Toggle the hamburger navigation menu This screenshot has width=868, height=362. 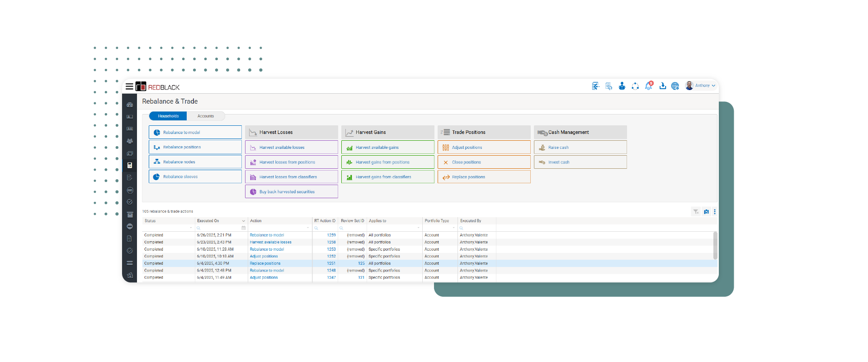click(x=129, y=86)
